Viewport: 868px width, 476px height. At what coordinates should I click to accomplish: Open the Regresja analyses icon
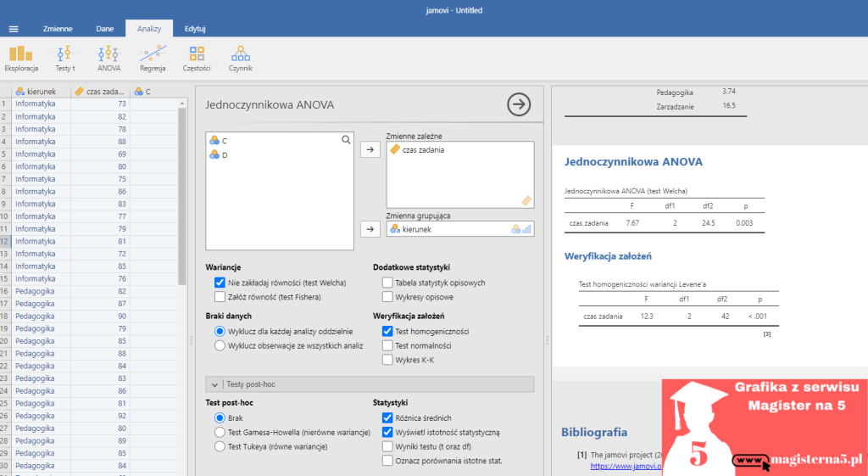click(x=153, y=57)
